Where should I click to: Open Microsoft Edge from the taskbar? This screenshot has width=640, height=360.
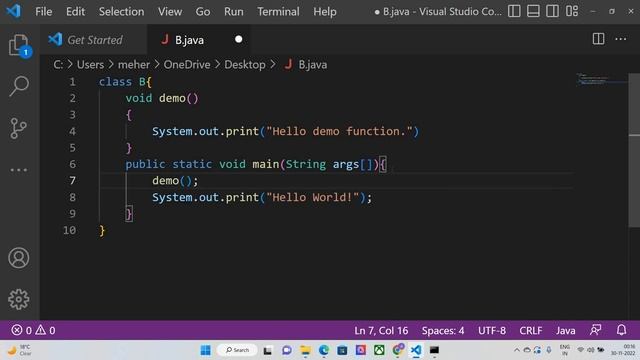324,350
